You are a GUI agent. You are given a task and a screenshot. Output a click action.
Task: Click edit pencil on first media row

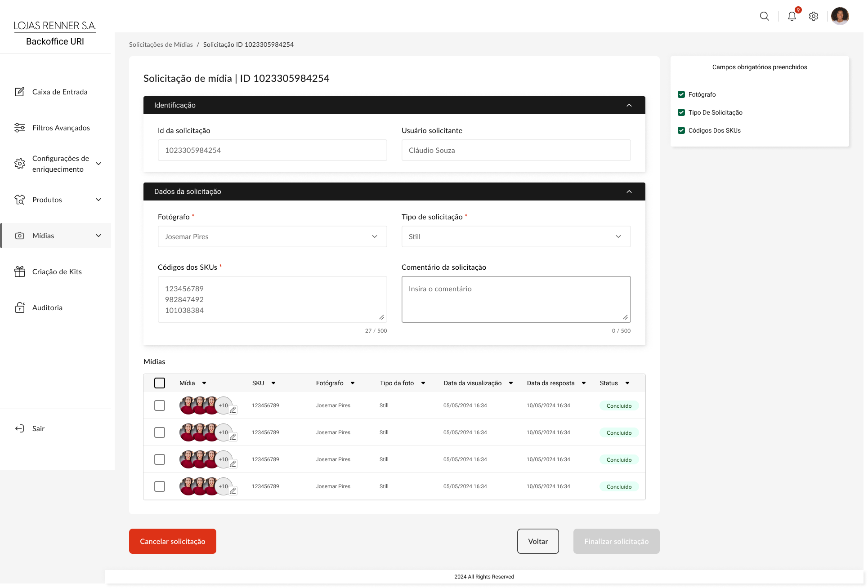click(233, 410)
